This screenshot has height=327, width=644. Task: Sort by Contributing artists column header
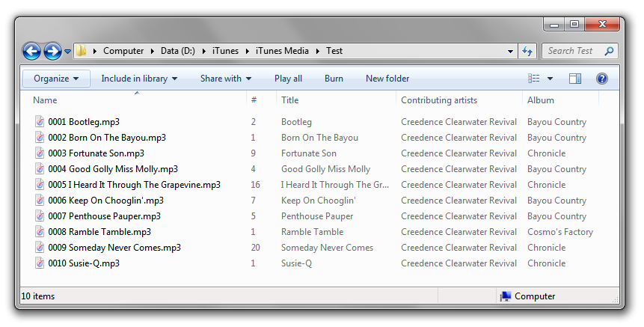pyautogui.click(x=459, y=100)
